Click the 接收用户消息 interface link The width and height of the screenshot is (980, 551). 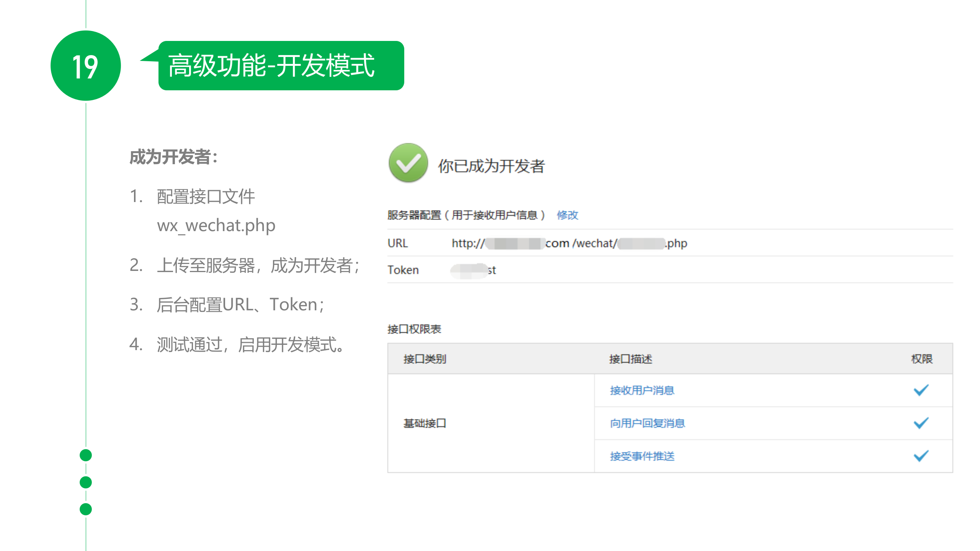pyautogui.click(x=642, y=390)
